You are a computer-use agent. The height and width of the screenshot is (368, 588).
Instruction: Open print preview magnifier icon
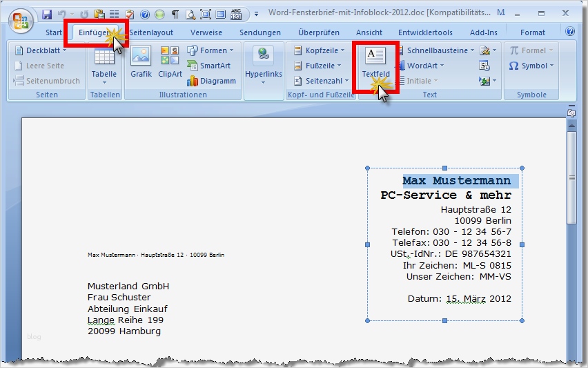(x=190, y=14)
